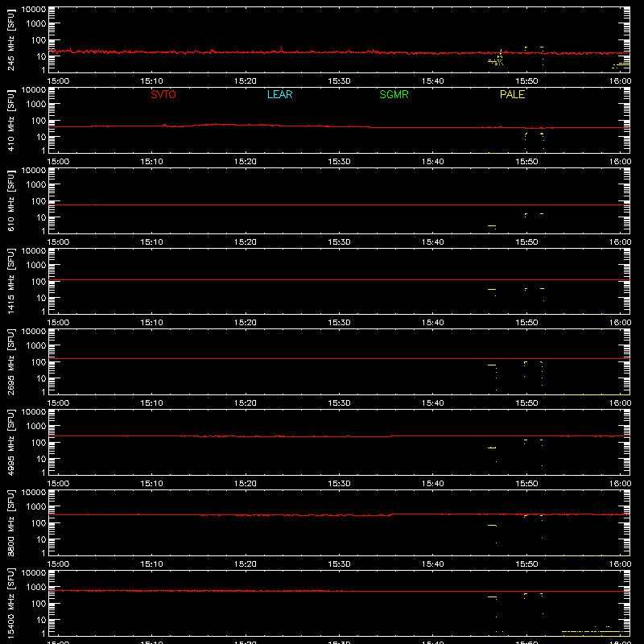Select the 15400 MHz [SFU] axis label
The image size is (644, 644).
click(10, 604)
